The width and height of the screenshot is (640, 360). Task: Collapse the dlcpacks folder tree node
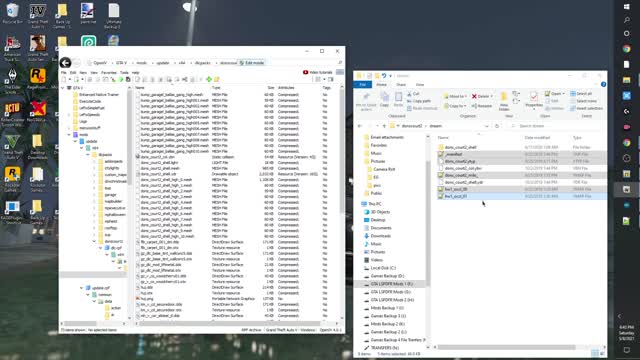(x=88, y=155)
